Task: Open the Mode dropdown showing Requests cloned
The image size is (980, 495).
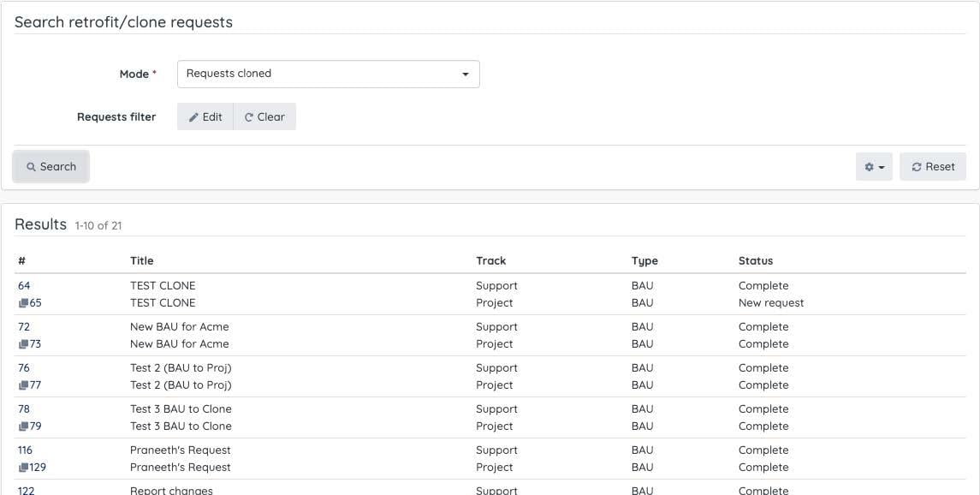Action: (x=328, y=74)
